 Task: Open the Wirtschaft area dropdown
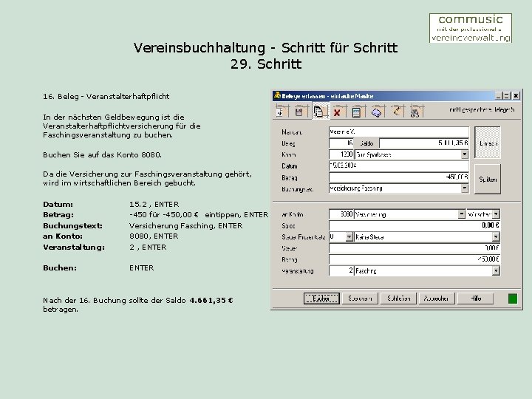pyautogui.click(x=496, y=214)
